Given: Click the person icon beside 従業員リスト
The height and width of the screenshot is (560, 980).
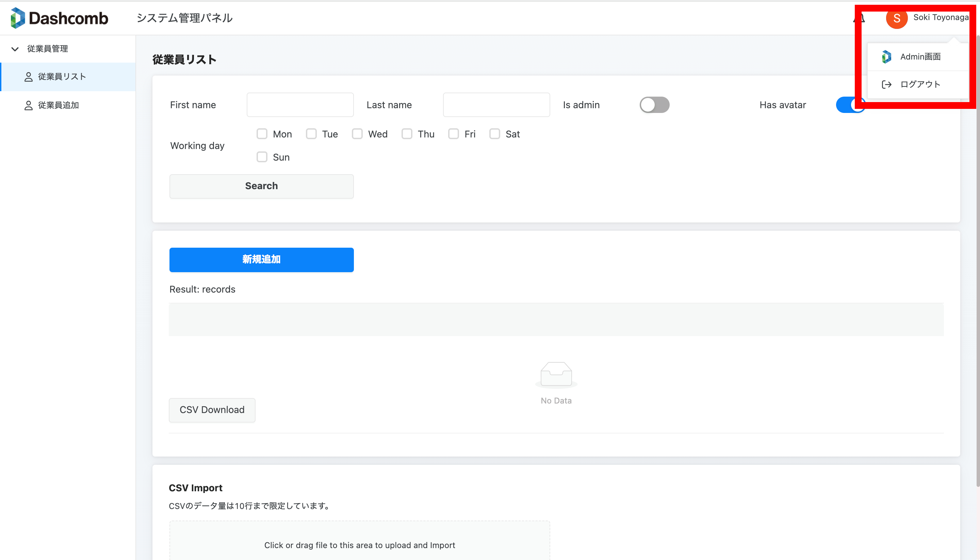Looking at the screenshot, I should point(29,77).
